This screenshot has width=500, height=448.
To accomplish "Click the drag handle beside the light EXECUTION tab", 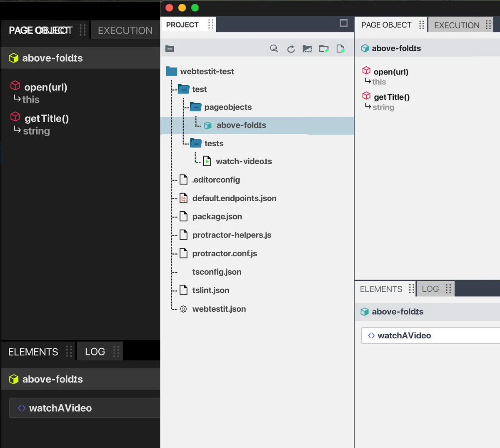I will pos(488,25).
